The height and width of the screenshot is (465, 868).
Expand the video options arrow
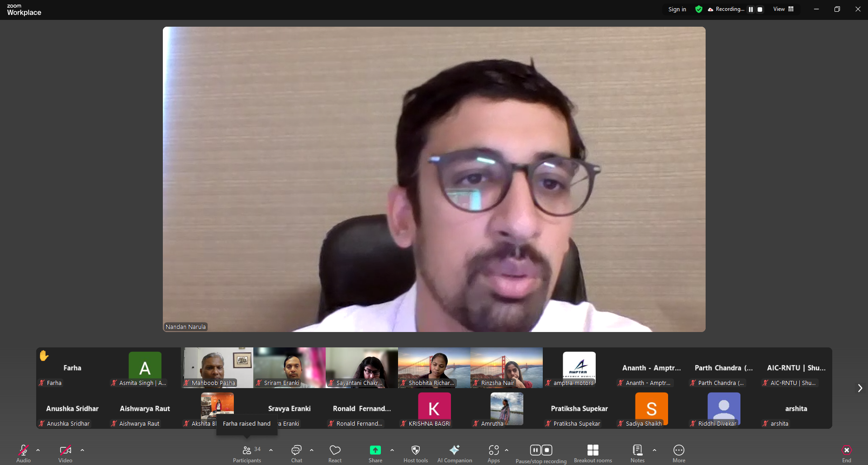pos(82,450)
